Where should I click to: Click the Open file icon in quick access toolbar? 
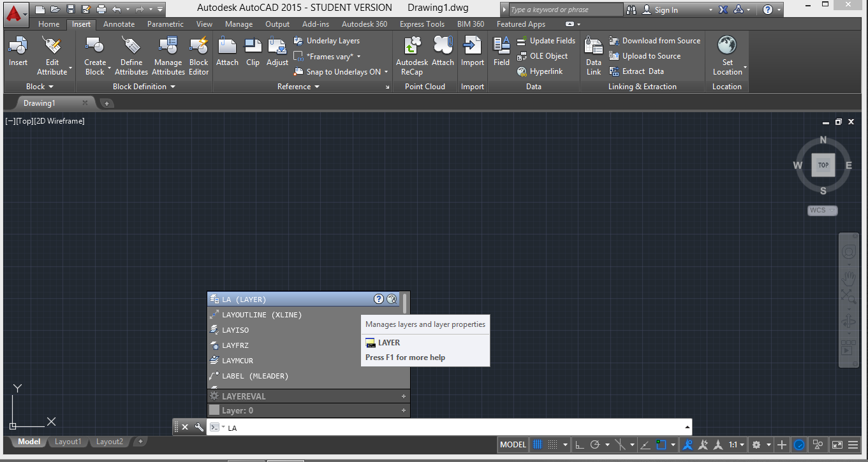pyautogui.click(x=55, y=9)
